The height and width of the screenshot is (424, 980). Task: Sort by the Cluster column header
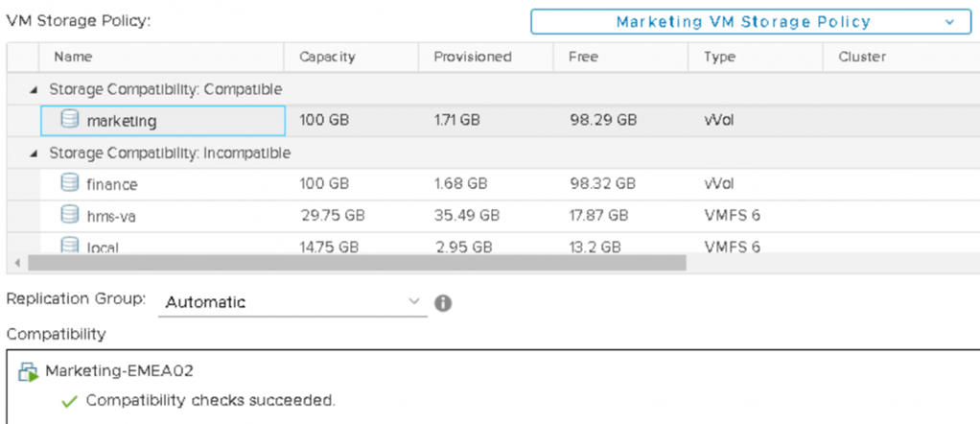(x=861, y=57)
